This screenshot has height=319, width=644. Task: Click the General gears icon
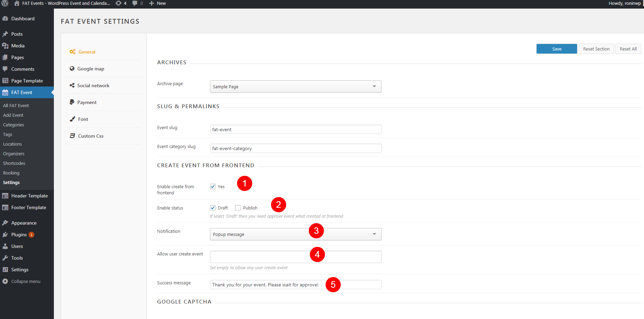pyautogui.click(x=72, y=52)
